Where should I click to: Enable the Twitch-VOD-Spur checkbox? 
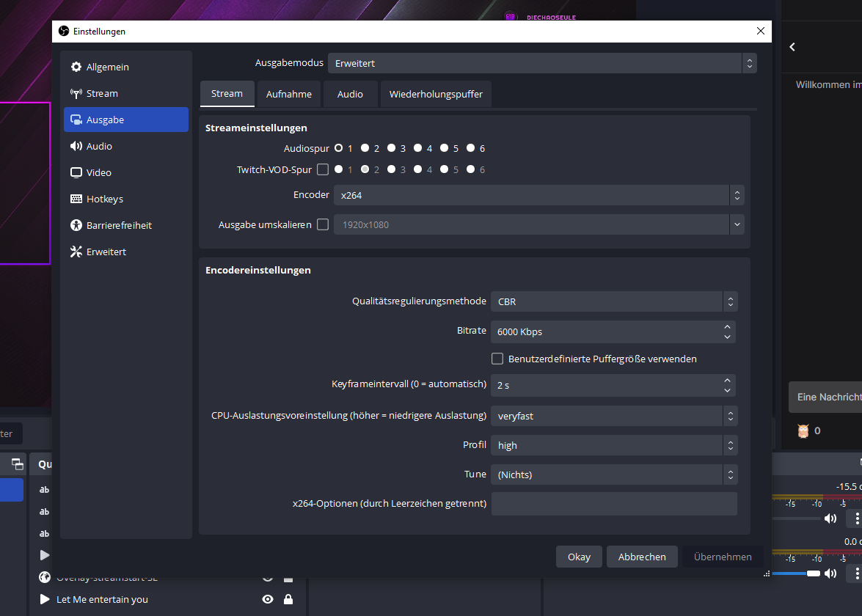tap(323, 170)
